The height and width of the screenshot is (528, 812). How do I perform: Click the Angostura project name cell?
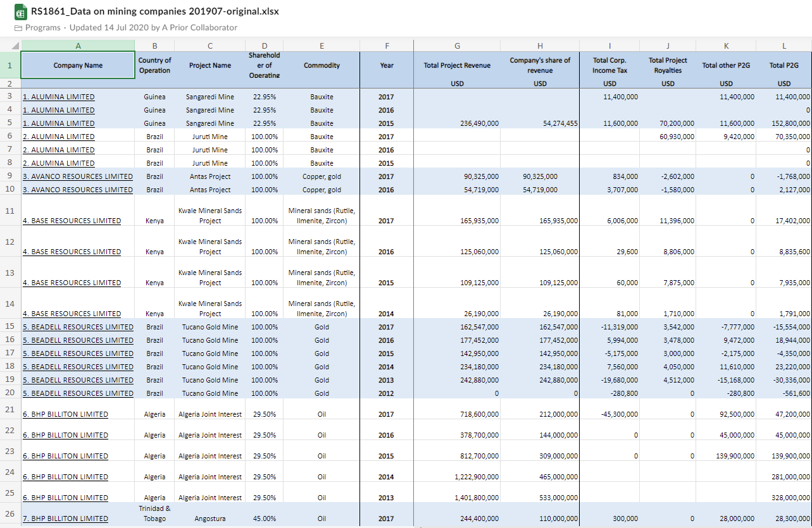209,519
